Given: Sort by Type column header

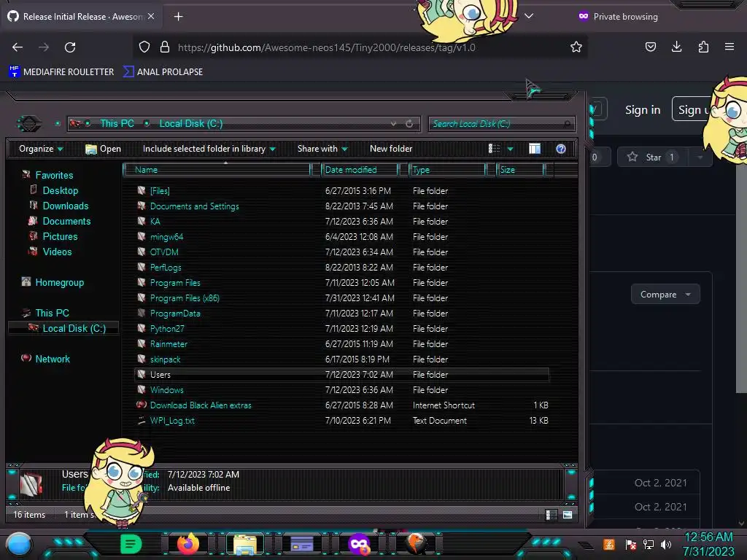Looking at the screenshot, I should (447, 169).
